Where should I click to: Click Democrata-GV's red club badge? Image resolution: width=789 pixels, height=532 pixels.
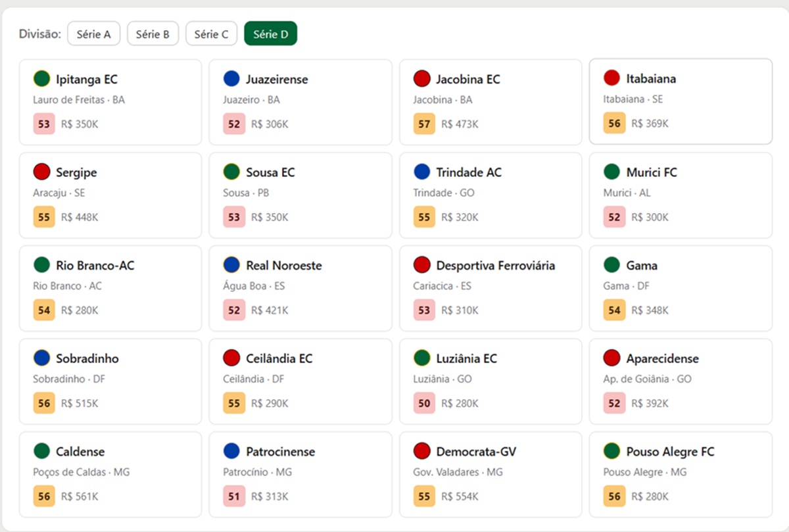(x=421, y=451)
